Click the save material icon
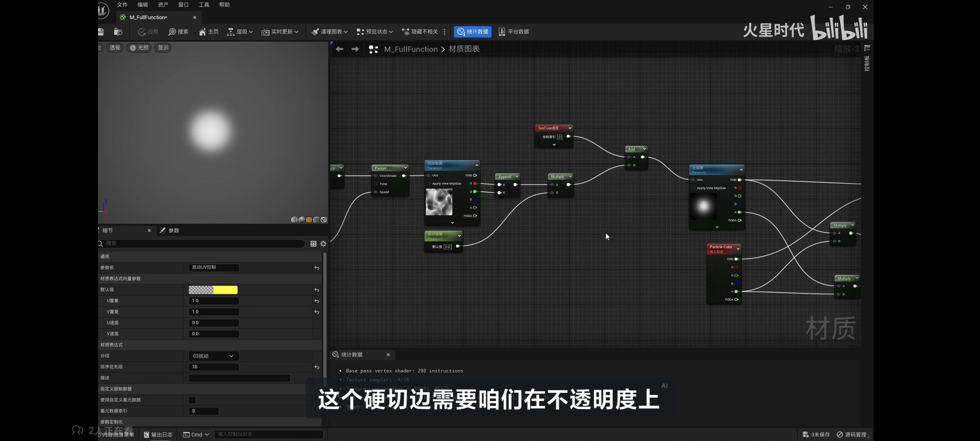The width and height of the screenshot is (980, 441). [x=100, y=32]
